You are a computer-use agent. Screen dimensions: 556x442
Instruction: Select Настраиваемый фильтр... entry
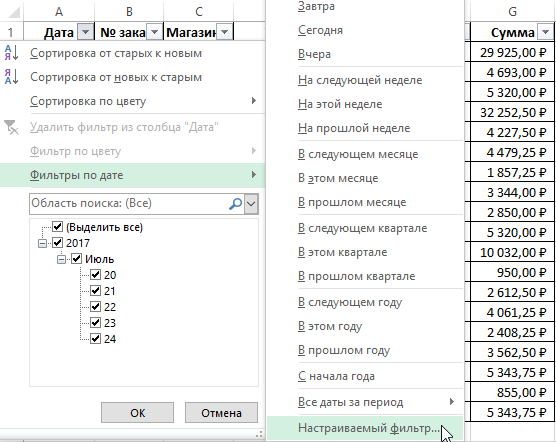pyautogui.click(x=365, y=428)
